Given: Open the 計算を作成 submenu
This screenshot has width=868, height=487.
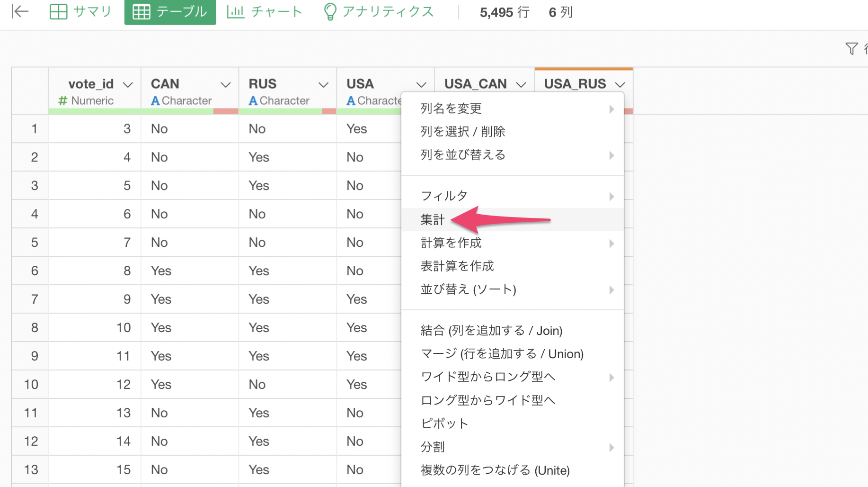Looking at the screenshot, I should pyautogui.click(x=513, y=243).
